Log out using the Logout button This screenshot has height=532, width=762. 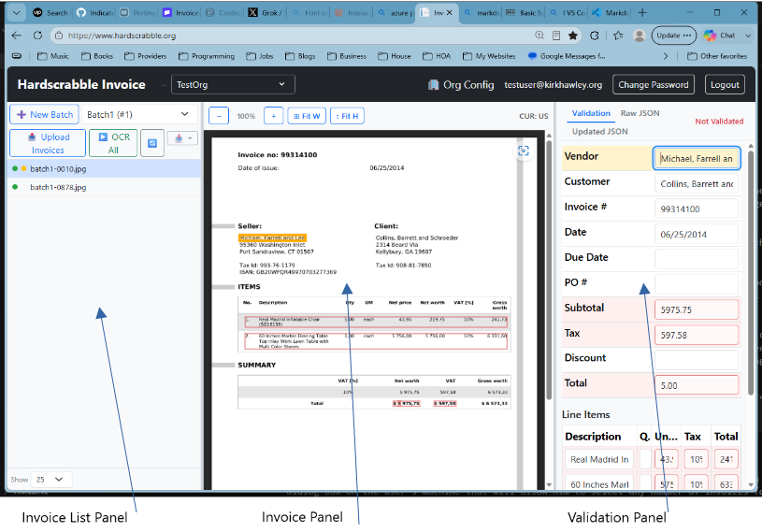(725, 84)
